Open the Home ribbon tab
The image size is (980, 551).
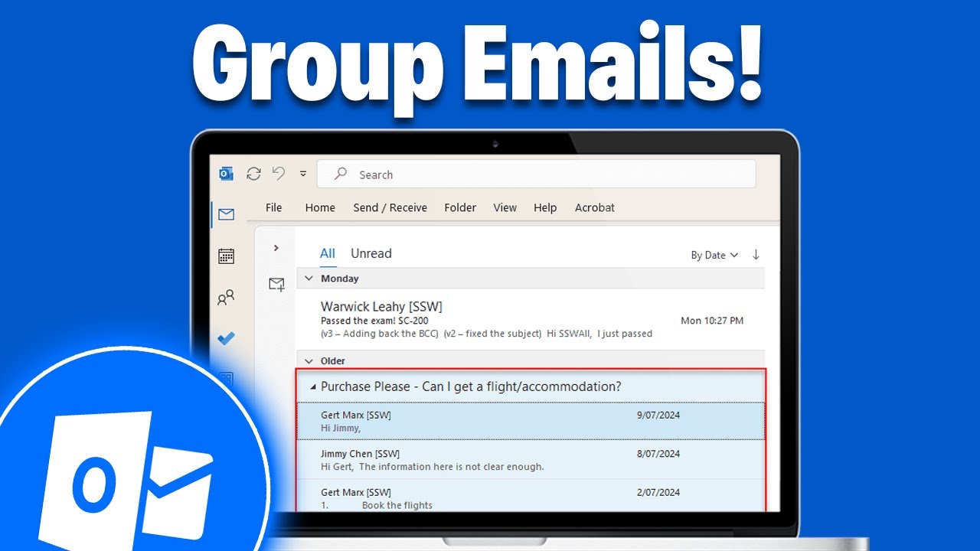point(320,207)
